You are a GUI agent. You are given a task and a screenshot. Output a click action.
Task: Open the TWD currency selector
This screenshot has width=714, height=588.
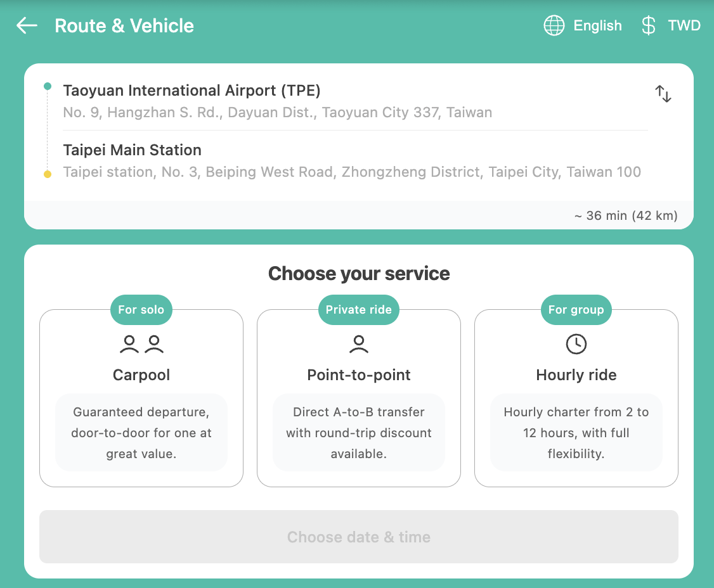point(684,25)
